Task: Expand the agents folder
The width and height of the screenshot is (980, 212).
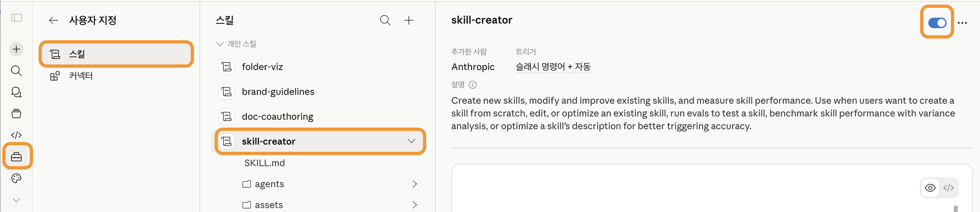Action: (x=414, y=184)
